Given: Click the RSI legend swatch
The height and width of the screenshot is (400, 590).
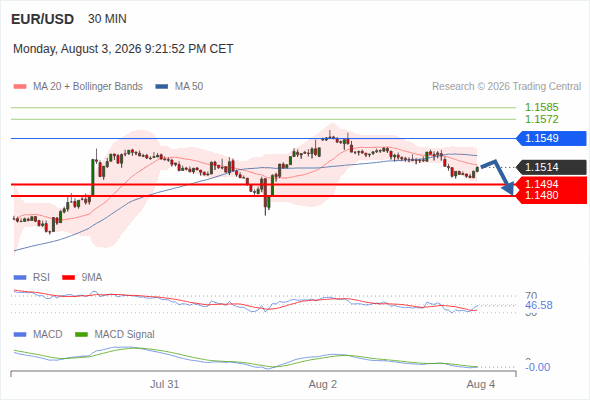Looking at the screenshot, I should pos(20,278).
